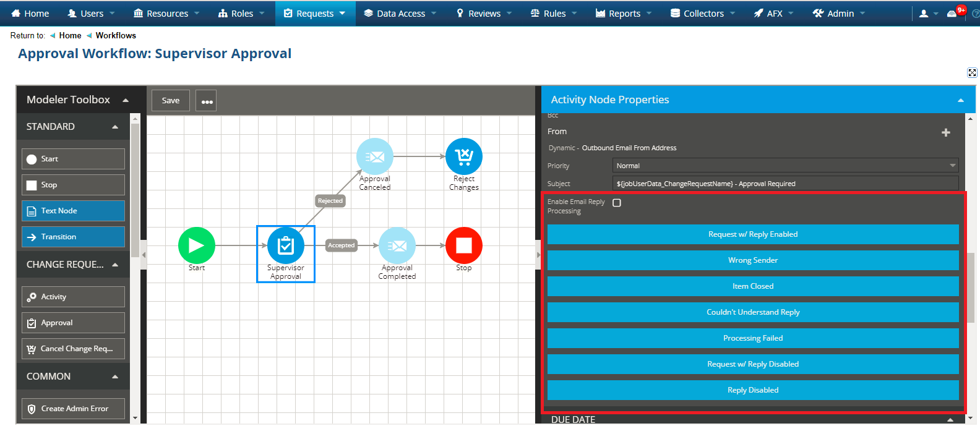
Task: Click the plus icon beside From
Action: click(x=945, y=132)
